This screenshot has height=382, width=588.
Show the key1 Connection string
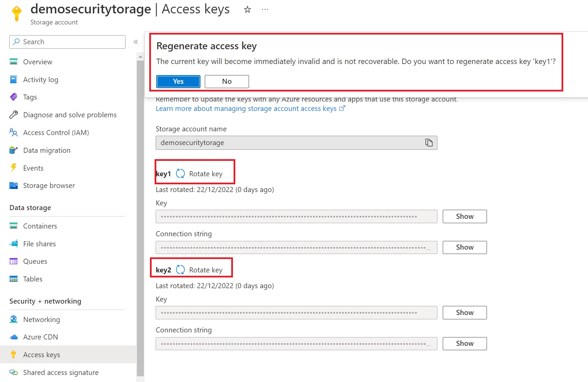[x=464, y=247]
